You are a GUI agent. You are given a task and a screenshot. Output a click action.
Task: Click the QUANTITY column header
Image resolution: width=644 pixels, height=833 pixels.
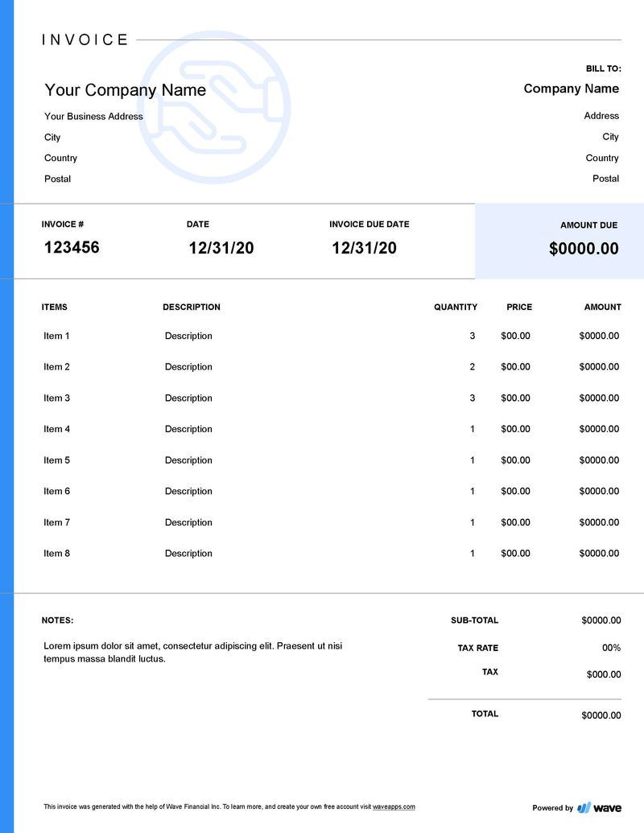pos(456,307)
